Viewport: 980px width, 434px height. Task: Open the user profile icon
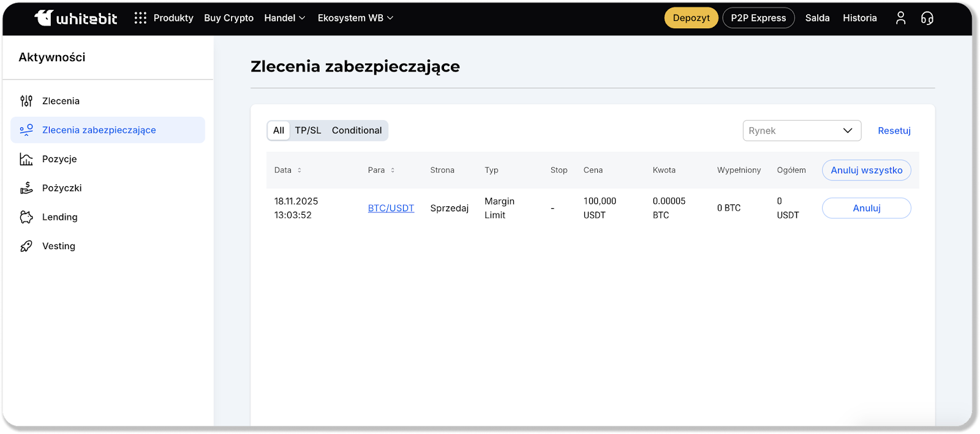[x=900, y=18]
